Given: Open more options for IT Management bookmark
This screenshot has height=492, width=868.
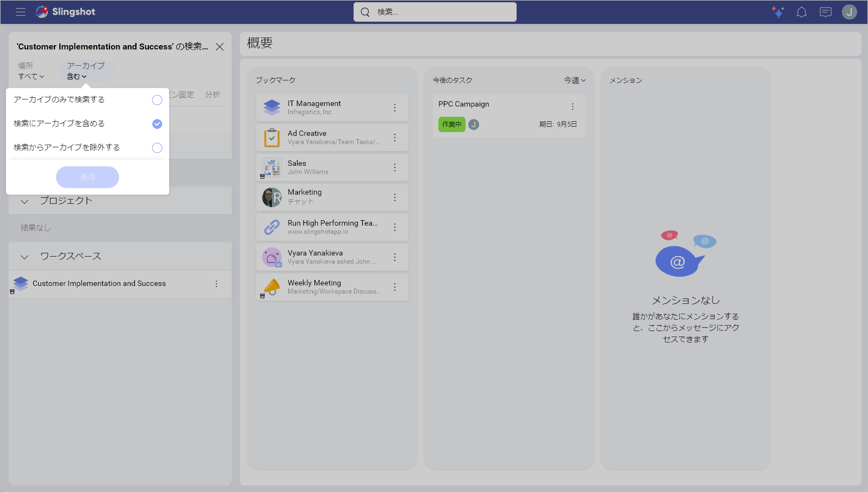Looking at the screenshot, I should (395, 108).
